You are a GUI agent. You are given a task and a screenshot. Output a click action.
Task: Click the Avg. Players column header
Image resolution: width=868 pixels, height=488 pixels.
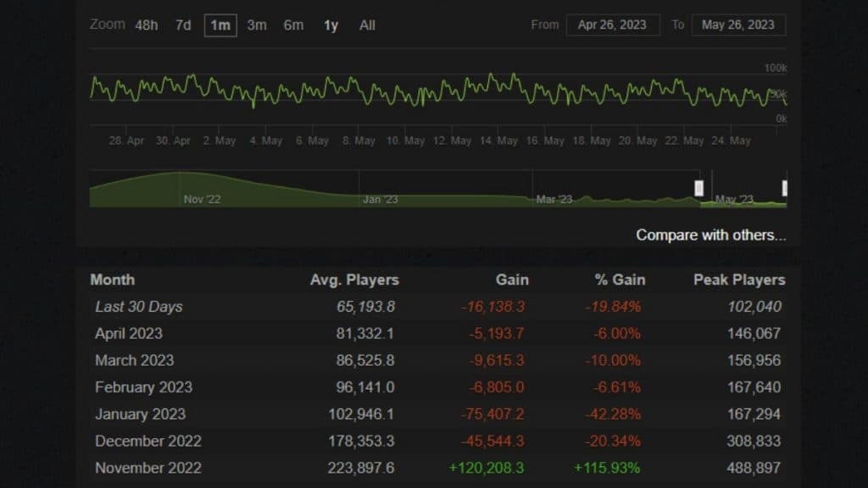pyautogui.click(x=354, y=280)
